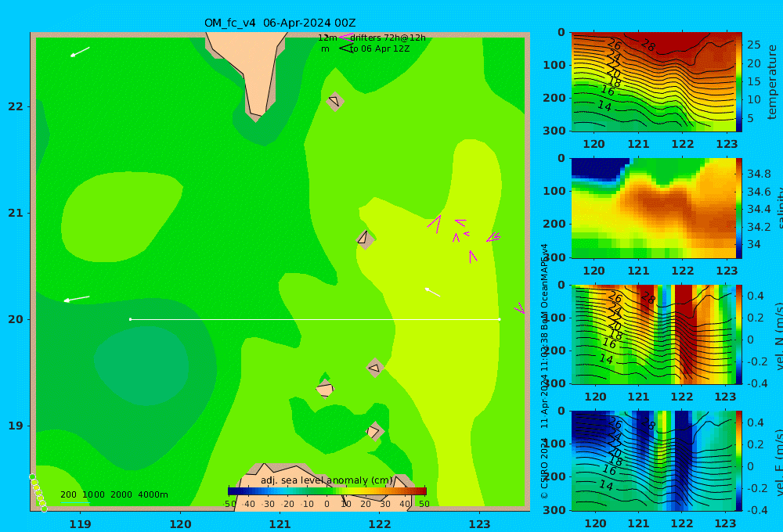Click the small island near latitude 20.75
This screenshot has height=532, width=783.
tap(365, 239)
